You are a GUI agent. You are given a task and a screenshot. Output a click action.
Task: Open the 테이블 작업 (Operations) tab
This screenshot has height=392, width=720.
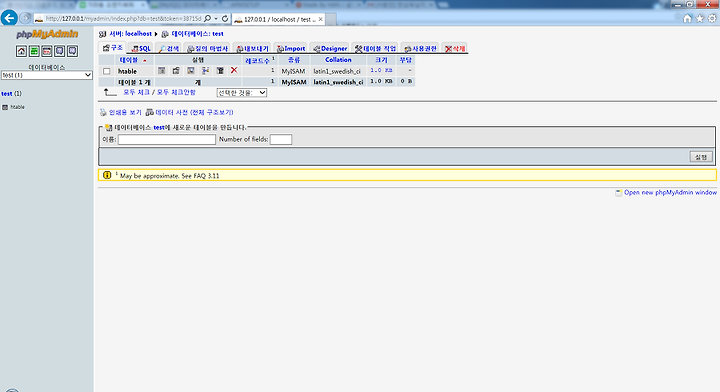pyautogui.click(x=375, y=48)
